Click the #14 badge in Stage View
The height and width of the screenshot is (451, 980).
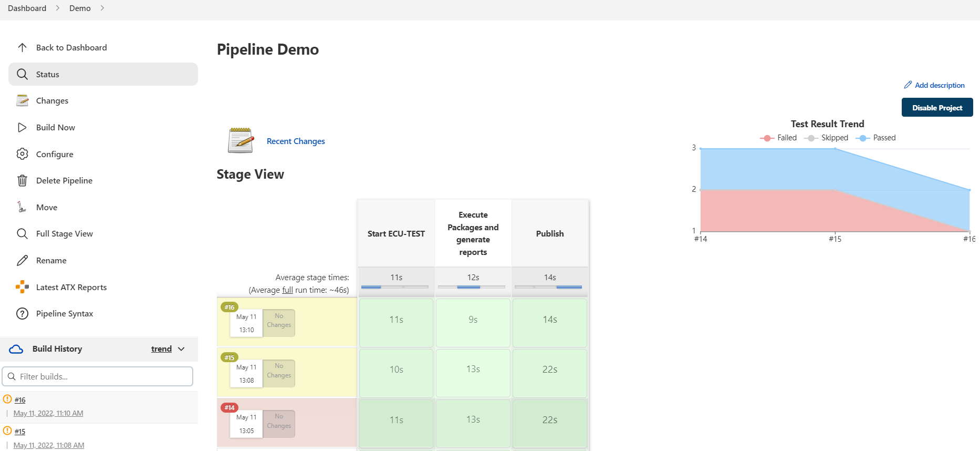coord(230,407)
